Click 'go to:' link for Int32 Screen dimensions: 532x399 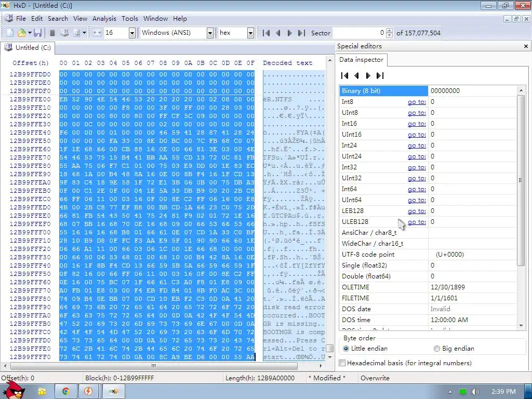point(417,167)
